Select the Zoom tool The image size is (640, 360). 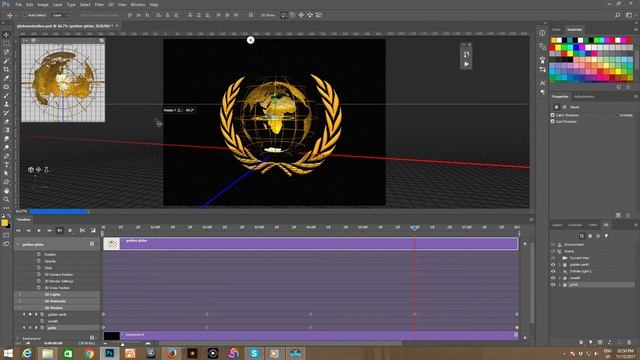[x=6, y=199]
